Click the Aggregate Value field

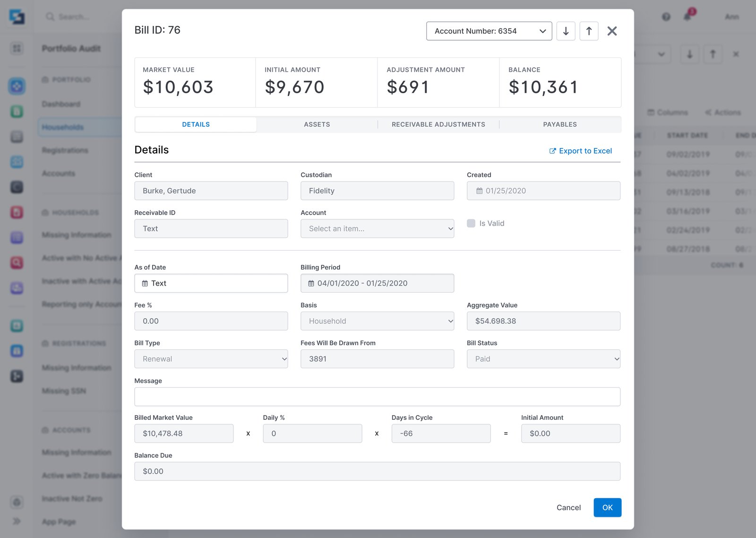pos(543,321)
